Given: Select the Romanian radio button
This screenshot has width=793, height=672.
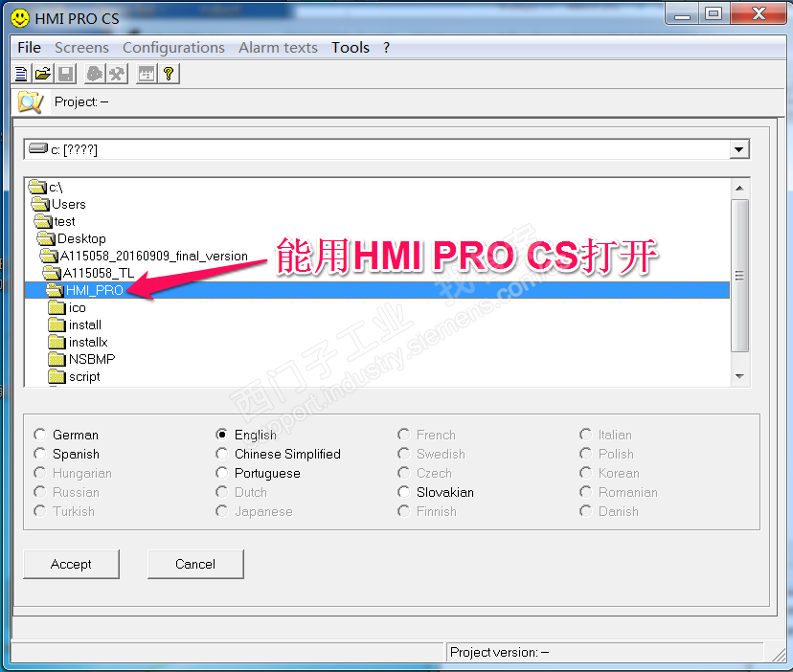Looking at the screenshot, I should 585,492.
